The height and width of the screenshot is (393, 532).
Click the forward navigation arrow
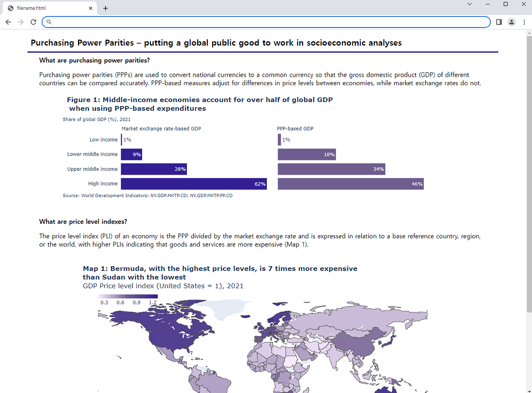pos(20,21)
